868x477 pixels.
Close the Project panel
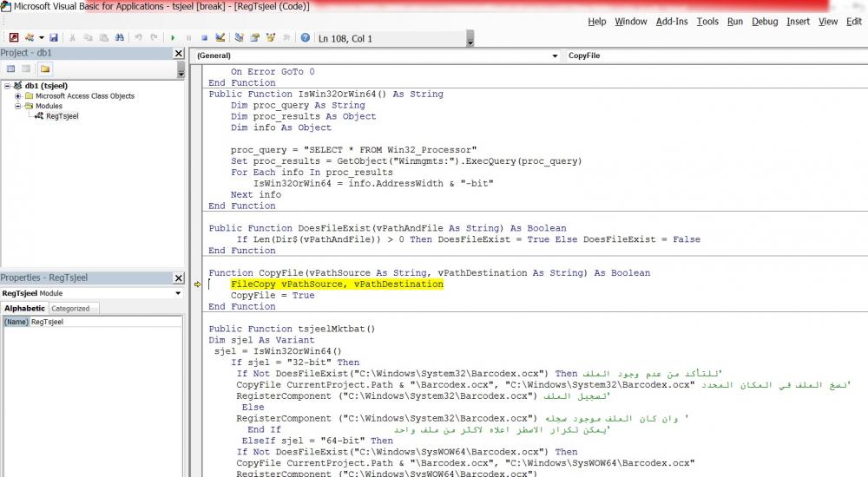tap(179, 53)
